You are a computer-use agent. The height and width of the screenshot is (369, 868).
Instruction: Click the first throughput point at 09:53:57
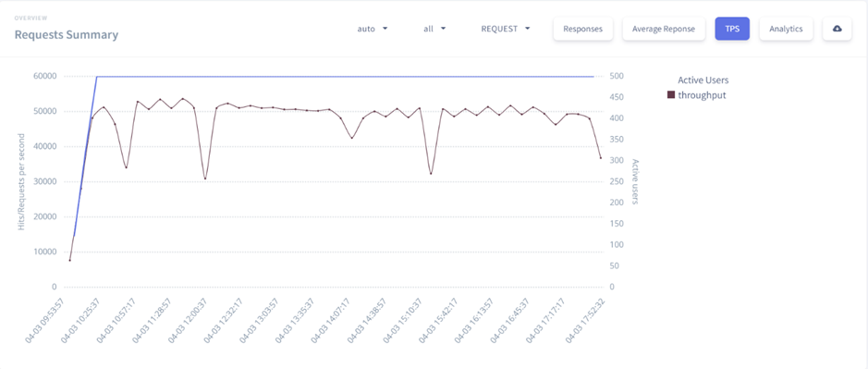pyautogui.click(x=69, y=260)
